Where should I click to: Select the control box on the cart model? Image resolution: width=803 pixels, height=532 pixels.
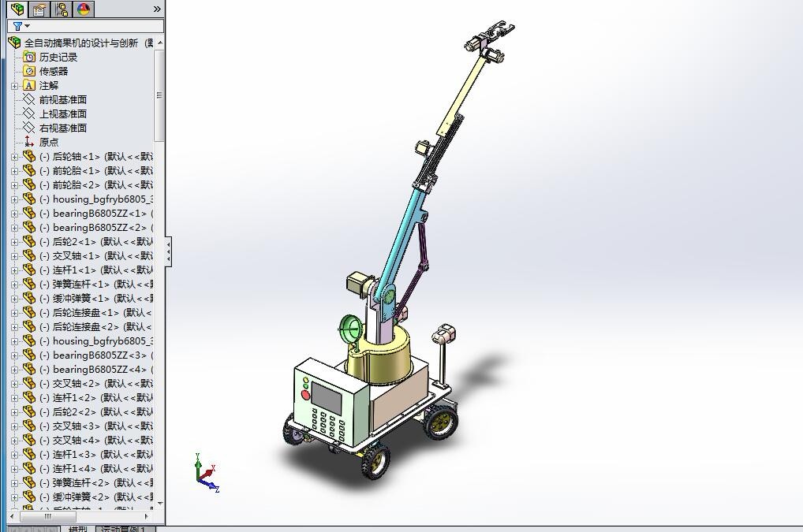(x=331, y=403)
